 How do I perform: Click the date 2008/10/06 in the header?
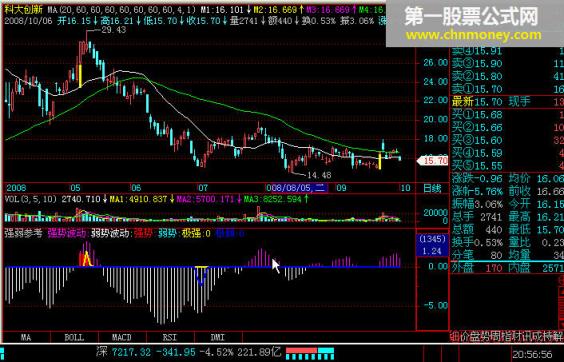(x=28, y=21)
